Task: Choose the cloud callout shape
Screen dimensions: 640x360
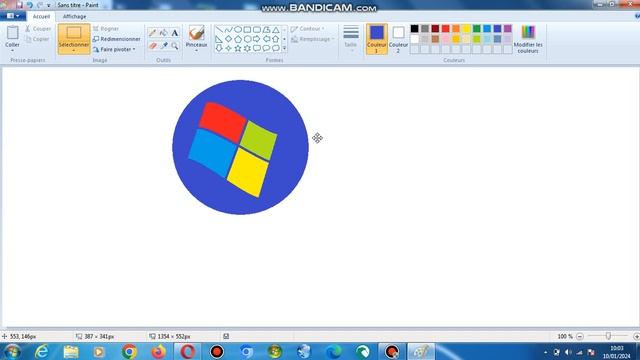Action: pos(276,48)
